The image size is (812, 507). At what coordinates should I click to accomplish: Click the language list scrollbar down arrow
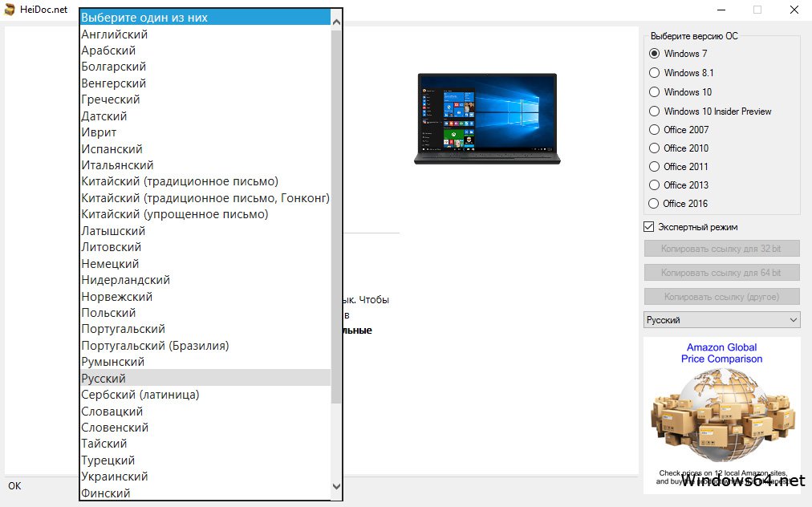(x=337, y=486)
